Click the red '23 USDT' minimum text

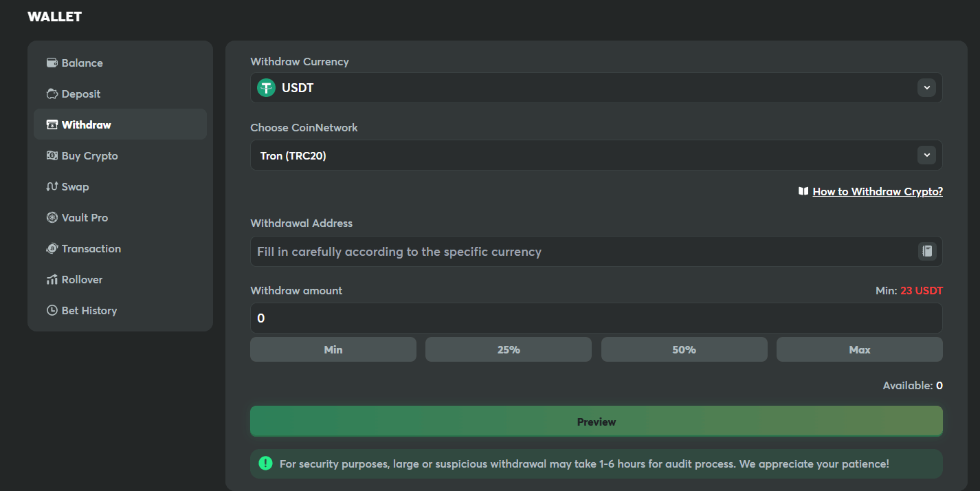click(922, 291)
